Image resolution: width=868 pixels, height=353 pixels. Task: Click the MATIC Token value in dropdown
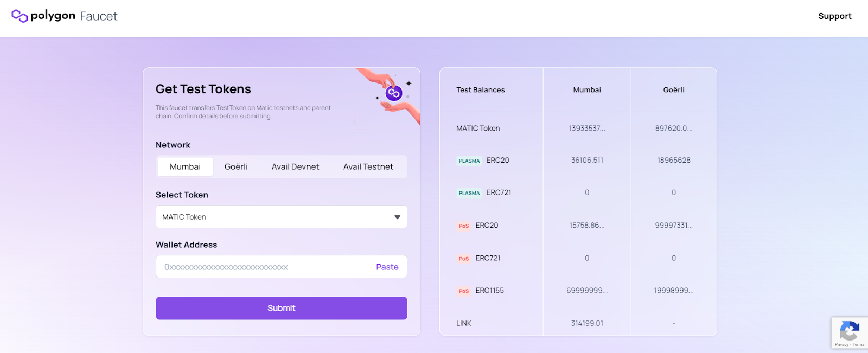pyautogui.click(x=184, y=217)
